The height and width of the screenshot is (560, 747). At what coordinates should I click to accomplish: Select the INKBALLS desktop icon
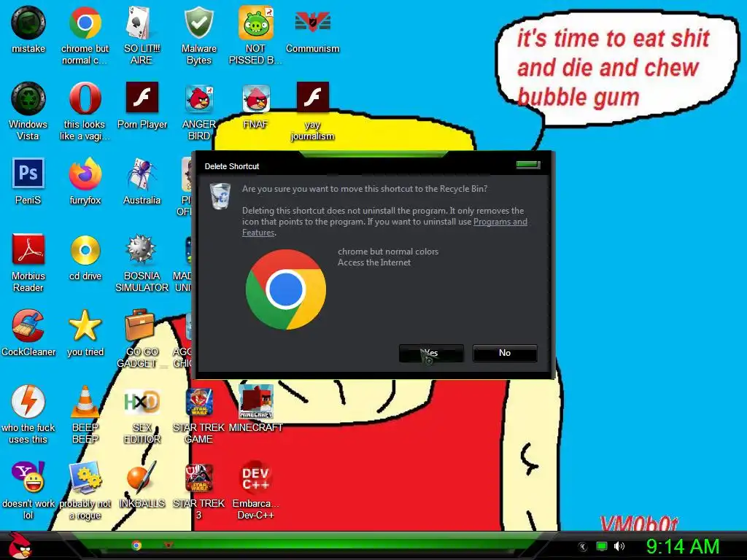click(142, 485)
